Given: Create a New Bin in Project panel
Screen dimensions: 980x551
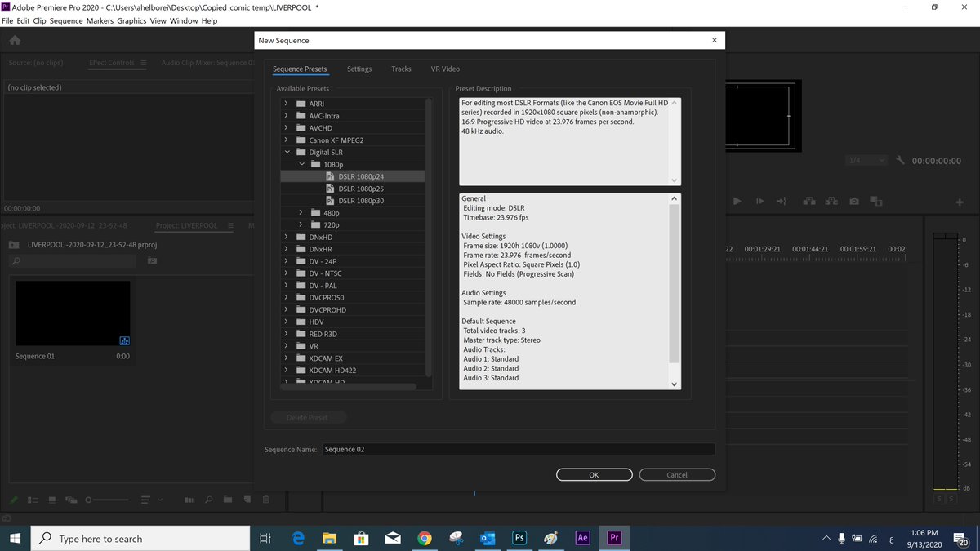Looking at the screenshot, I should pos(229,500).
